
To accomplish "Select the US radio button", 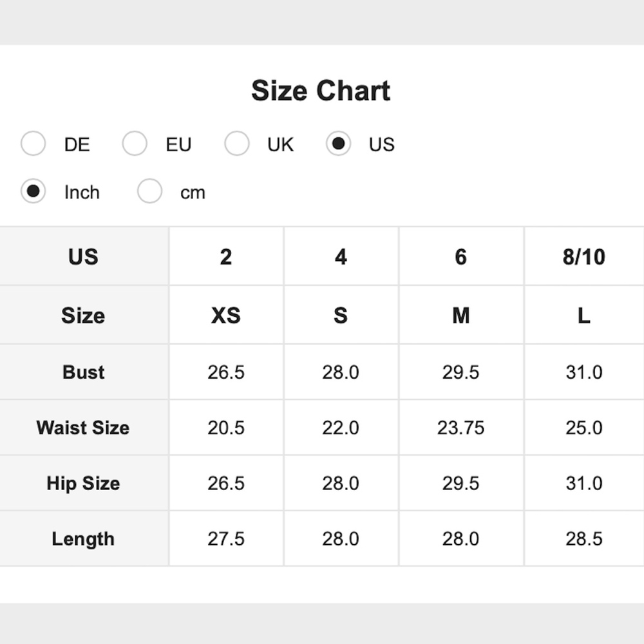I will tap(338, 144).
